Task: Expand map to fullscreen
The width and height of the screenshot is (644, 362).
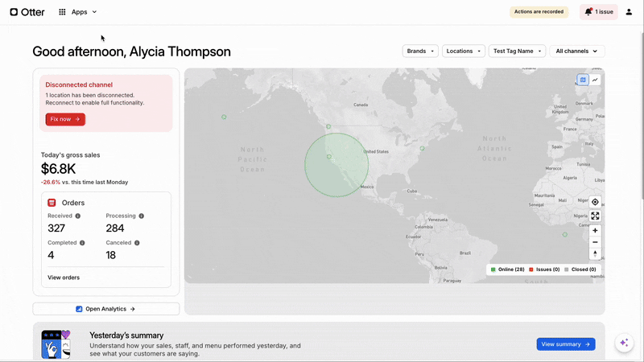Action: [x=595, y=216]
